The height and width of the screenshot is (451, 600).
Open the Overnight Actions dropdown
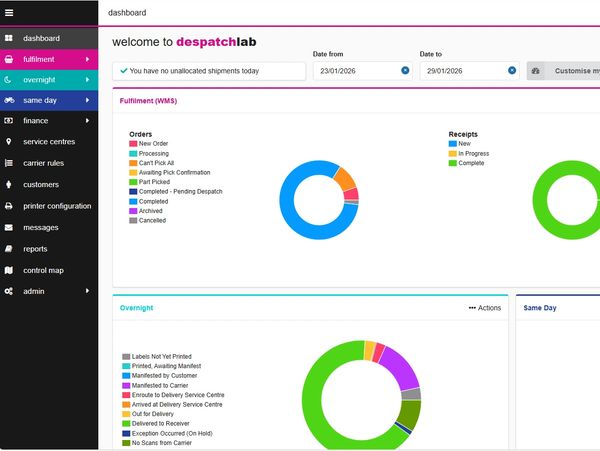click(484, 308)
